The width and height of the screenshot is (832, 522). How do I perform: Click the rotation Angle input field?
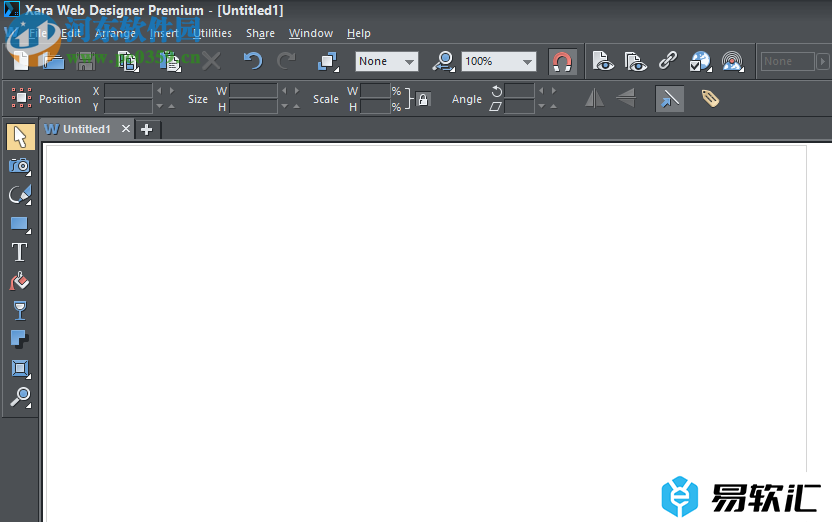coord(519,91)
